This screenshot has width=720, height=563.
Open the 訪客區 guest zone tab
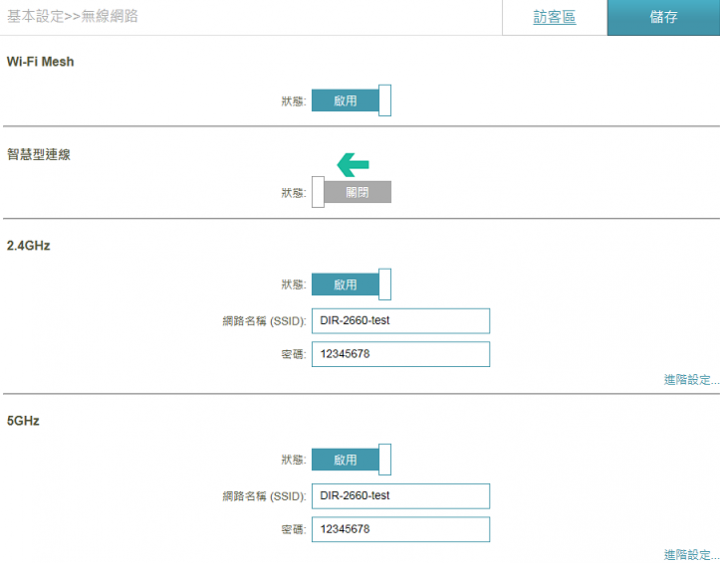point(554,17)
